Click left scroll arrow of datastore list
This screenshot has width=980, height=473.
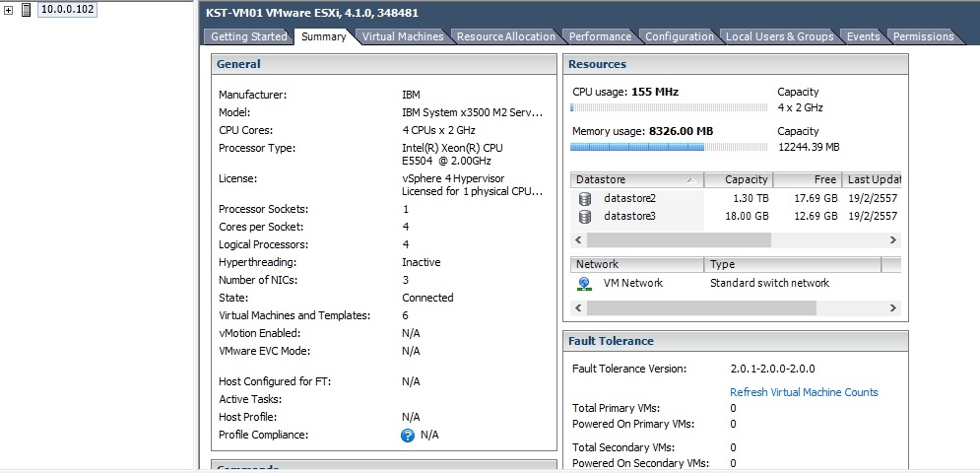tap(579, 239)
